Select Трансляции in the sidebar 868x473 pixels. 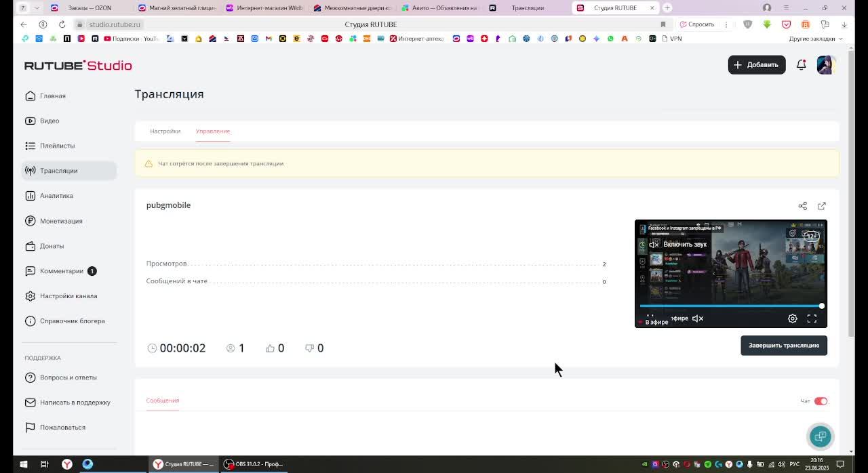[68, 171]
